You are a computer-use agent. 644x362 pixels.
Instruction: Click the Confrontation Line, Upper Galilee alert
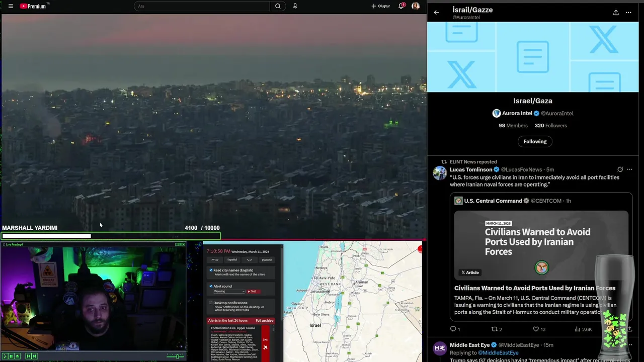(x=233, y=328)
